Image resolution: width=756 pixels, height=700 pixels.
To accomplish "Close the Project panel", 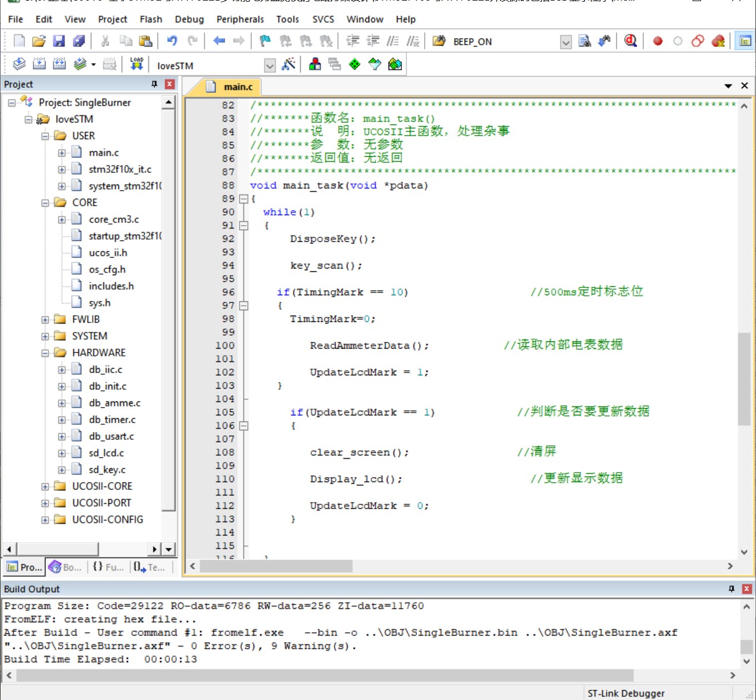I will pos(170,84).
